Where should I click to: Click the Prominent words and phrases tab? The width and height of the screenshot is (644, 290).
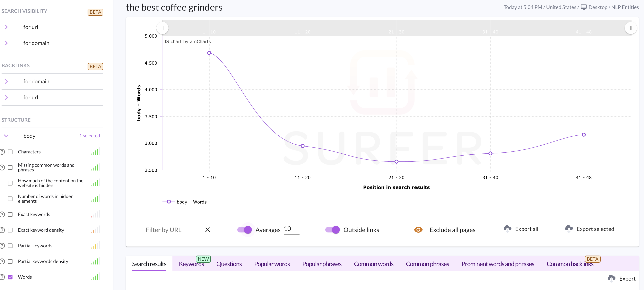click(x=497, y=264)
